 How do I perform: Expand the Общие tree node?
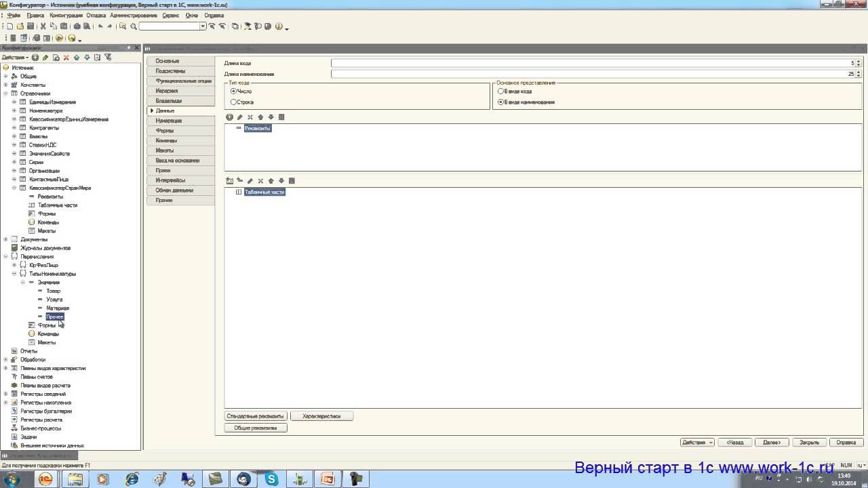click(x=5, y=77)
